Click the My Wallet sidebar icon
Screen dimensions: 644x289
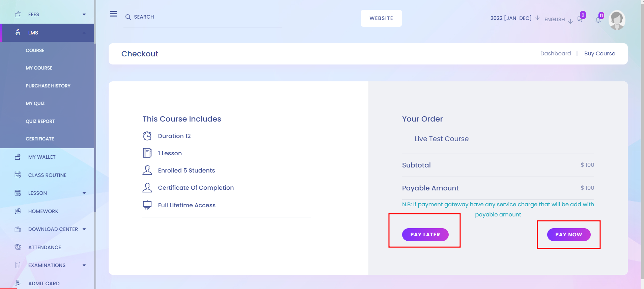coord(18,157)
